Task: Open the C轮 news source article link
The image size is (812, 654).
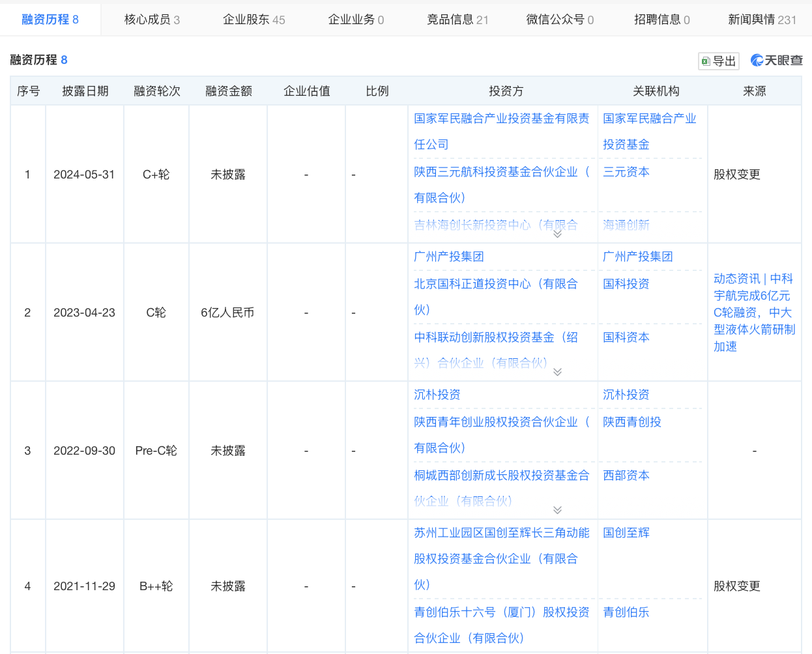Action: [x=754, y=313]
